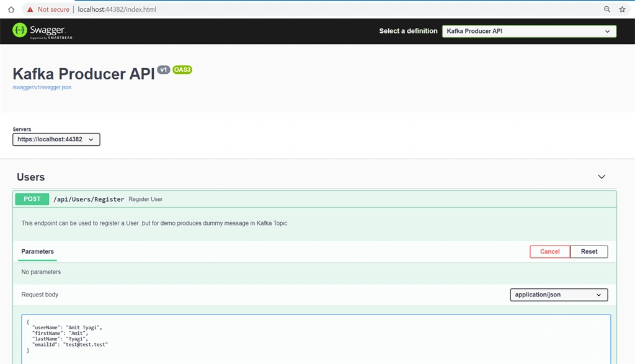Click the Cancel button

click(549, 251)
